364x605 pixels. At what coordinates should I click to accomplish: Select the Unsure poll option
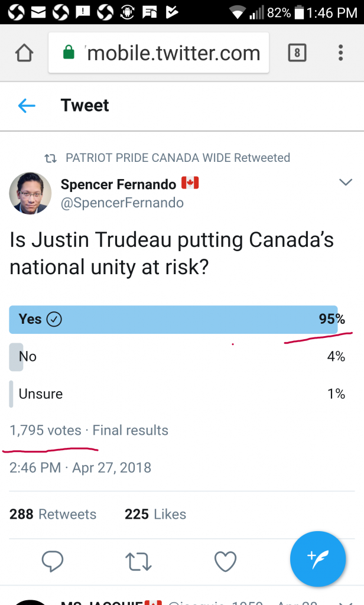(x=41, y=394)
